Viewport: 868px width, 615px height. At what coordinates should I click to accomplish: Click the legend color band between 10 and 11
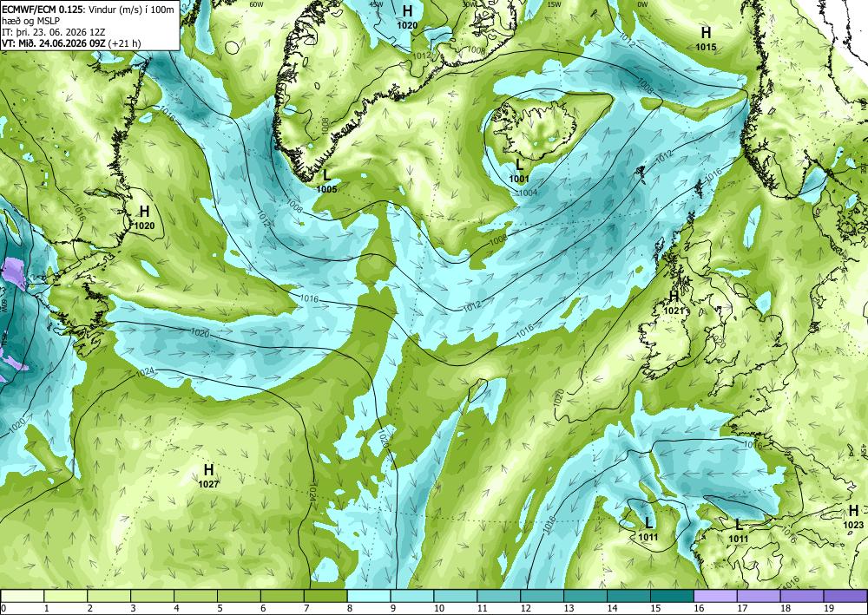tap(456, 596)
